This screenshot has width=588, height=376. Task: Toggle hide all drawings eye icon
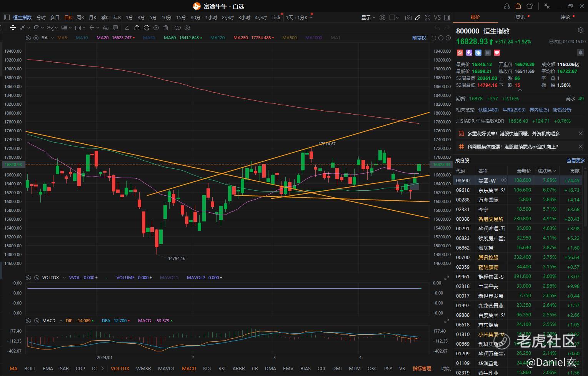point(156,28)
